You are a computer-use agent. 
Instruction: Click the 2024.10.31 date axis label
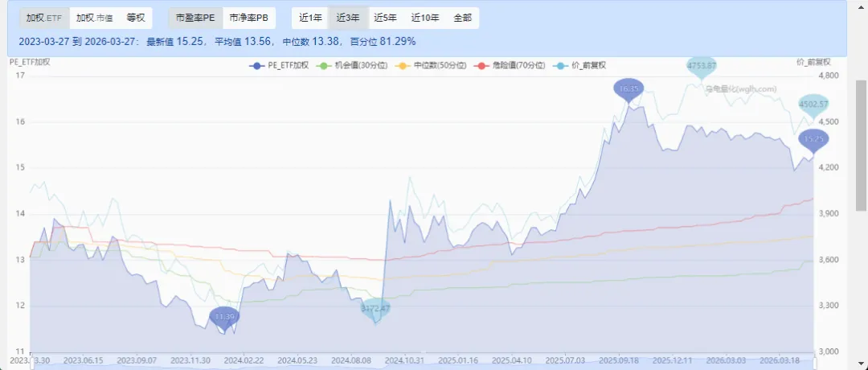point(406,359)
